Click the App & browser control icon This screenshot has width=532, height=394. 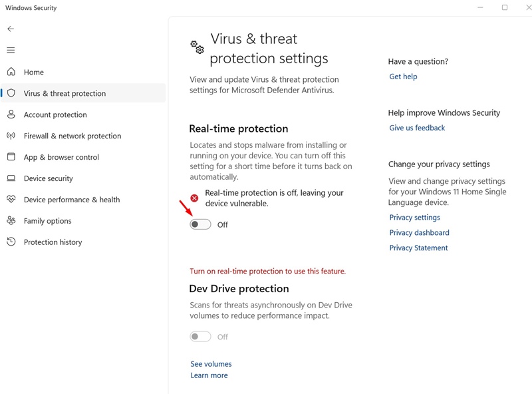tap(11, 157)
